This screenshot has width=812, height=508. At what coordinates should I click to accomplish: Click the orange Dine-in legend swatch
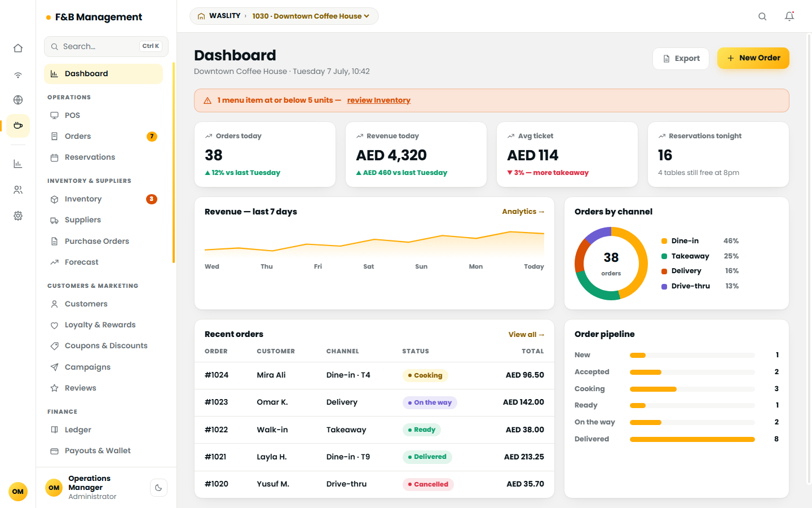tap(664, 241)
